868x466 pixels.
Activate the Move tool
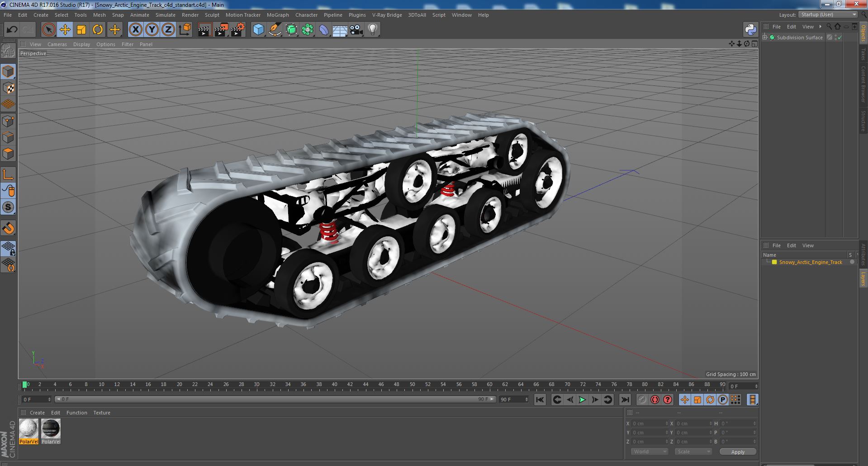pyautogui.click(x=65, y=30)
